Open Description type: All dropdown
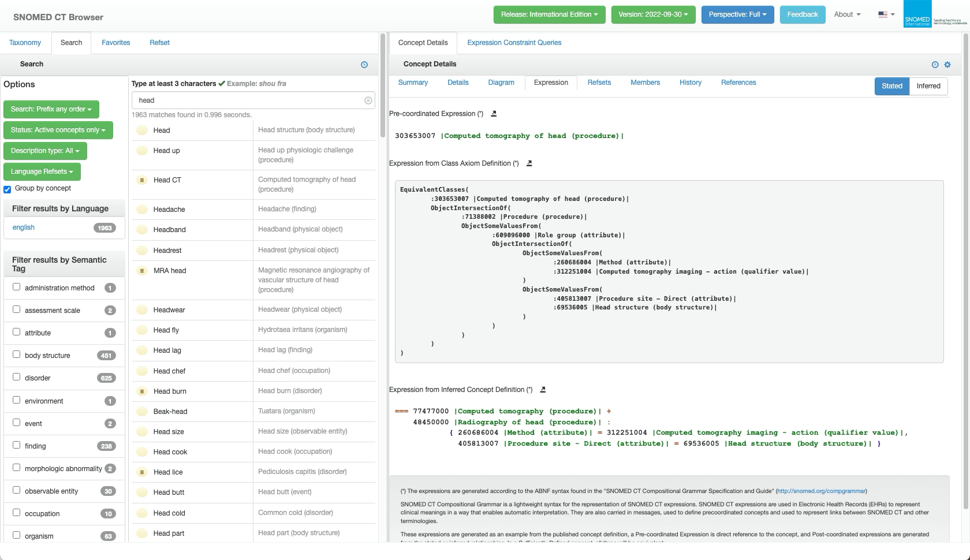This screenshot has height=560, width=970. point(45,151)
